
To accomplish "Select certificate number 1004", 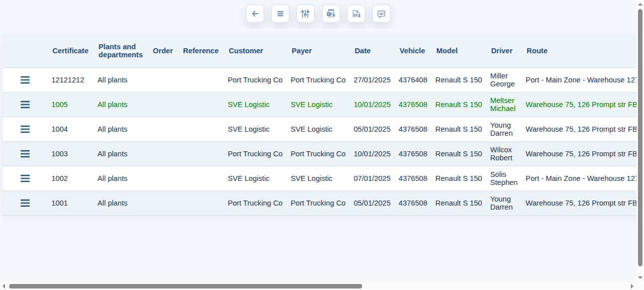I will point(59,129).
